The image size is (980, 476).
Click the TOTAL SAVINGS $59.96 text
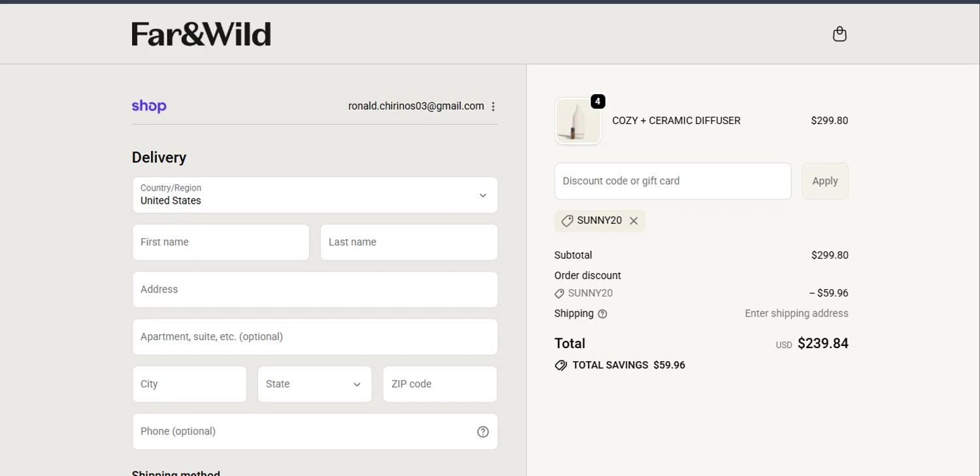pos(629,365)
